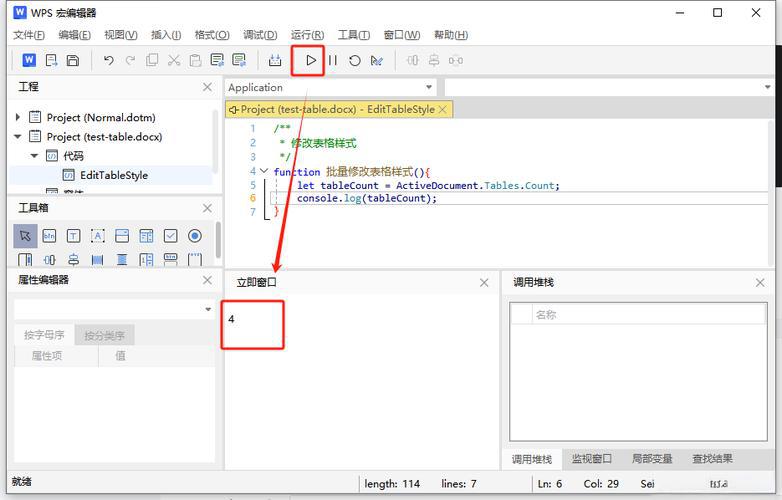This screenshot has height=500, width=782.
Task: Open the 调试(D) menu
Action: click(260, 35)
